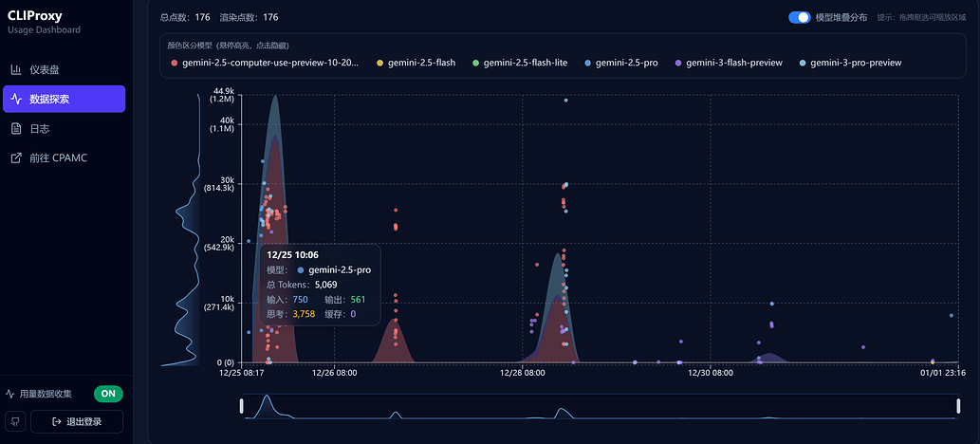Image resolution: width=980 pixels, height=444 pixels.
Task: Click the right handle of the range slider
Action: 958,406
